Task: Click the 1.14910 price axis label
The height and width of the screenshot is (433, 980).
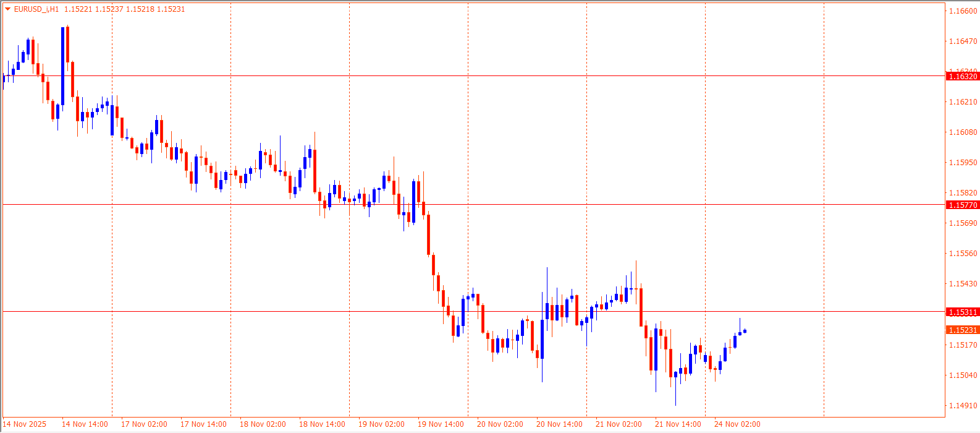Action: [x=964, y=406]
